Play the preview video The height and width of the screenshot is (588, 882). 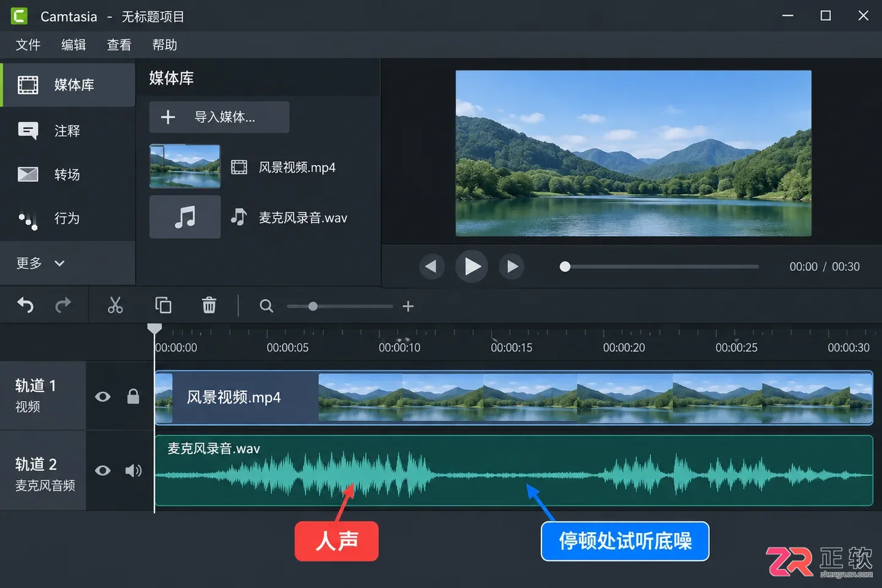pos(472,266)
